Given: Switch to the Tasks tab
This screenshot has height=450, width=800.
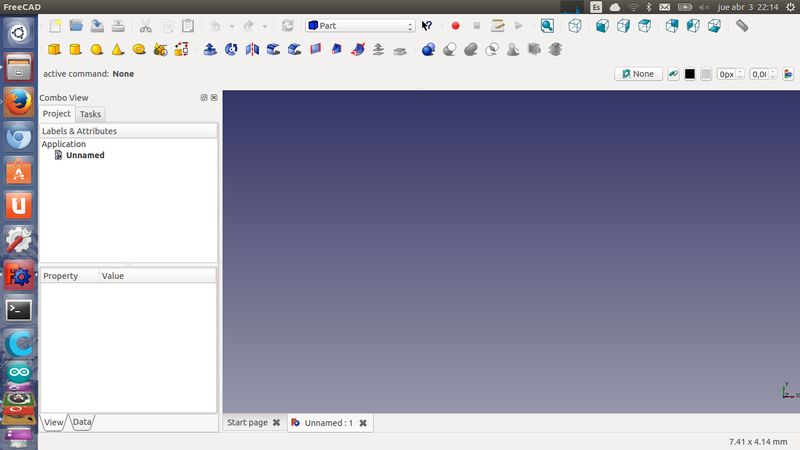Looking at the screenshot, I should click(x=90, y=114).
